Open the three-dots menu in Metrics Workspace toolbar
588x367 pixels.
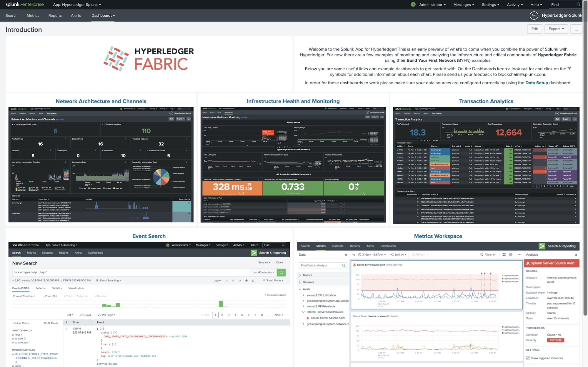pyautogui.click(x=519, y=254)
